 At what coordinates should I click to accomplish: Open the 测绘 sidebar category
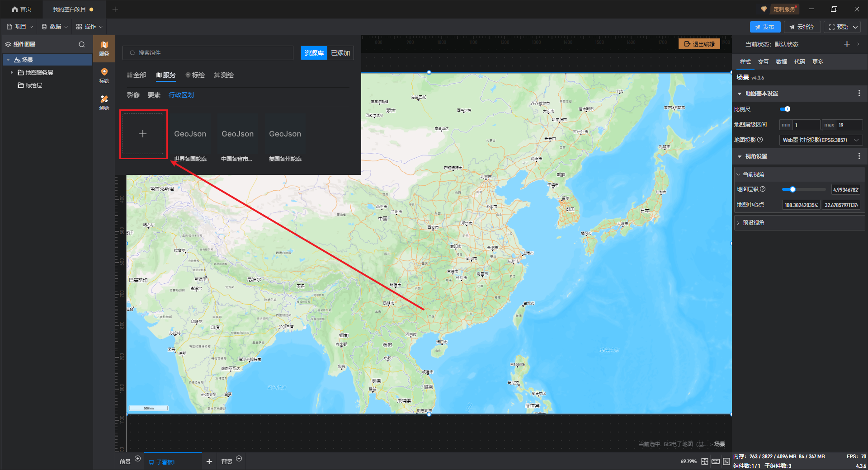[x=104, y=103]
